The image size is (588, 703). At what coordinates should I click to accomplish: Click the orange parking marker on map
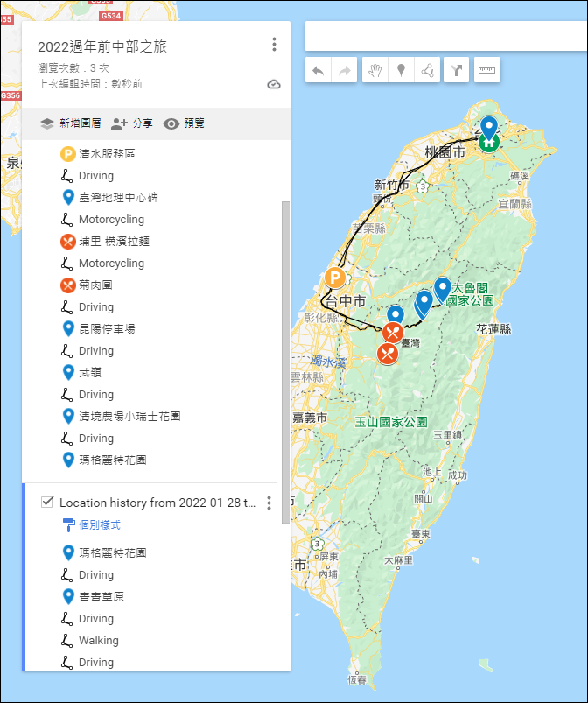335,278
